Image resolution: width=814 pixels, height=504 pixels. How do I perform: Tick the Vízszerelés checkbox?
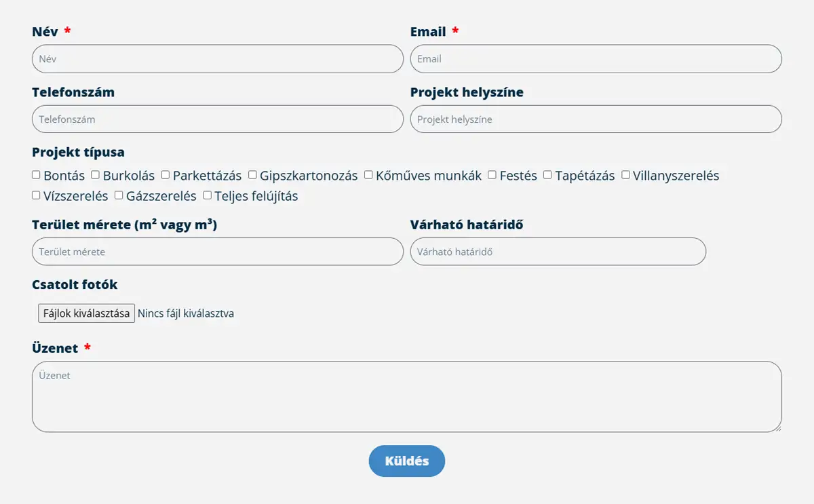point(36,195)
